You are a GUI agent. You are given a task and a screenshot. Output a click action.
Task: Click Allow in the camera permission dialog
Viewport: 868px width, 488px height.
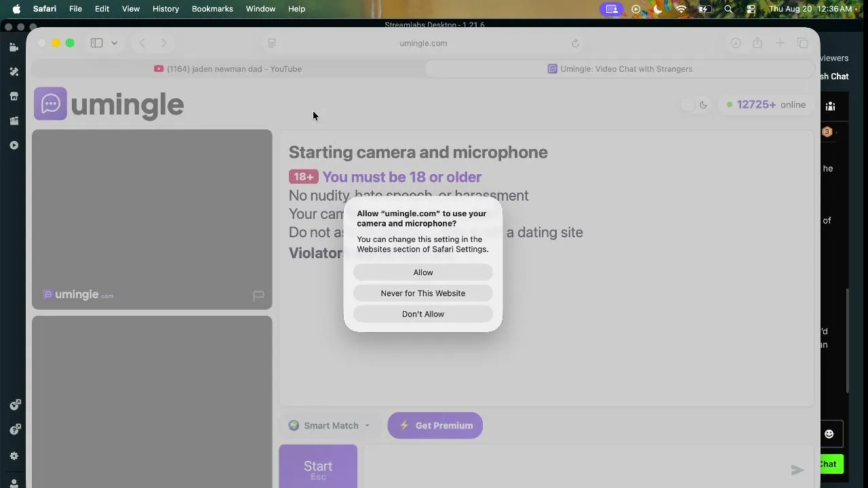pyautogui.click(x=422, y=272)
